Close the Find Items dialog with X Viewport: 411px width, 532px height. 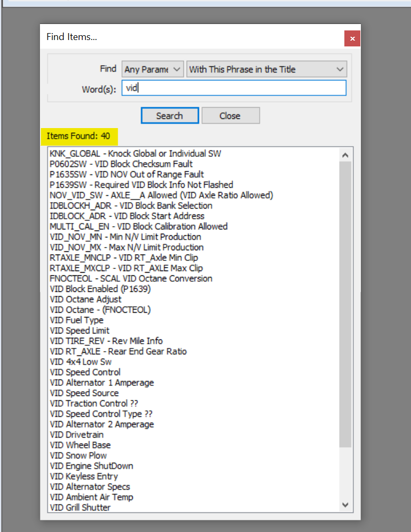click(x=352, y=38)
